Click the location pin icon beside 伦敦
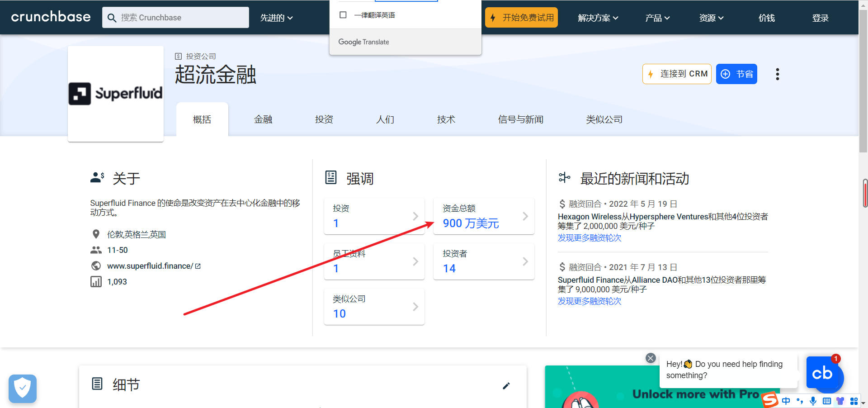868x408 pixels. [96, 234]
